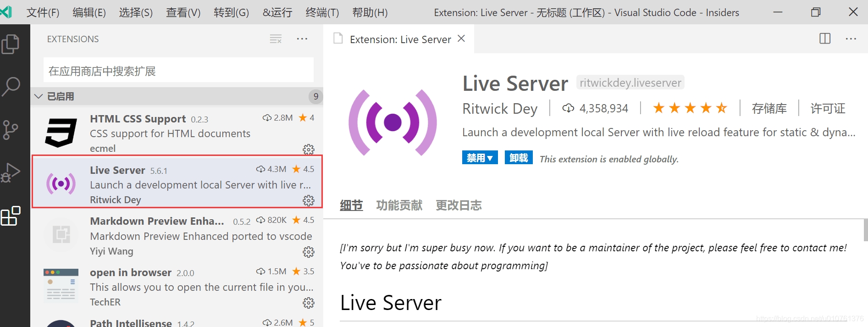Open the 选择(S) menu

(136, 12)
